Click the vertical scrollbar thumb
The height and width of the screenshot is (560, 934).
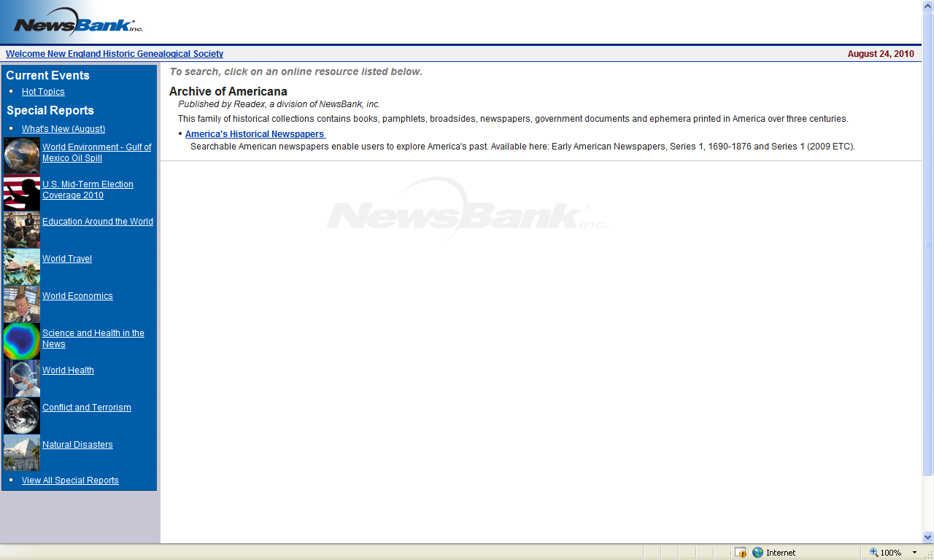pyautogui.click(x=928, y=244)
